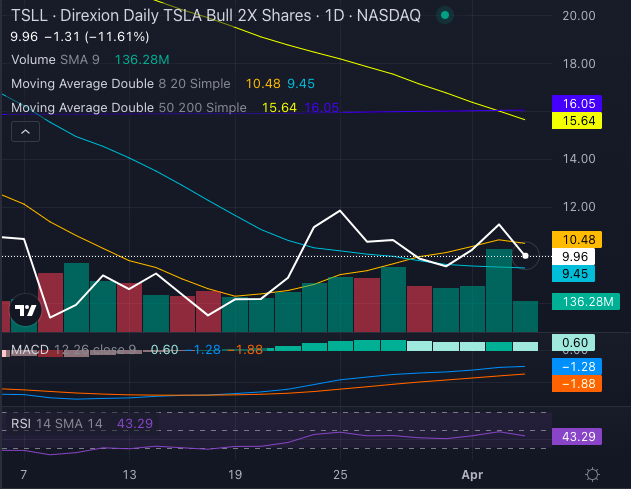Click the last white price line marker

coord(526,256)
